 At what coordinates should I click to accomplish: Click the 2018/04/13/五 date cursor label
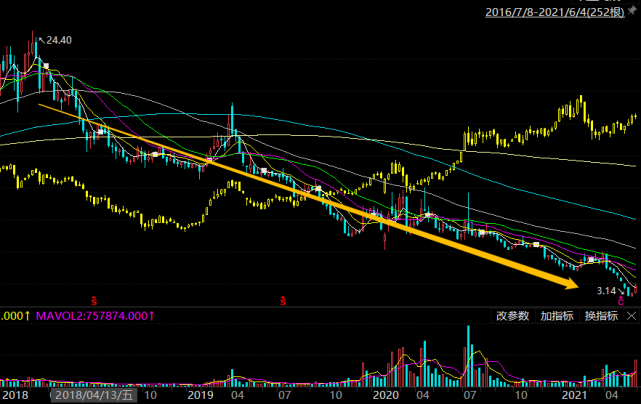pos(94,395)
